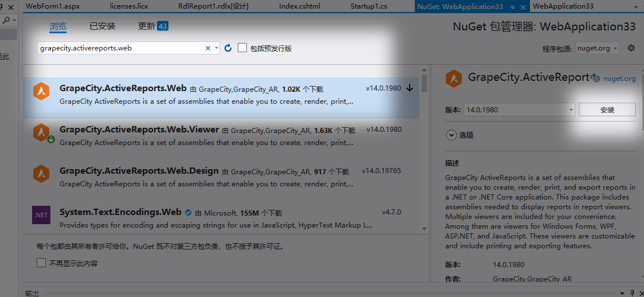Refresh the package search results

click(229, 48)
